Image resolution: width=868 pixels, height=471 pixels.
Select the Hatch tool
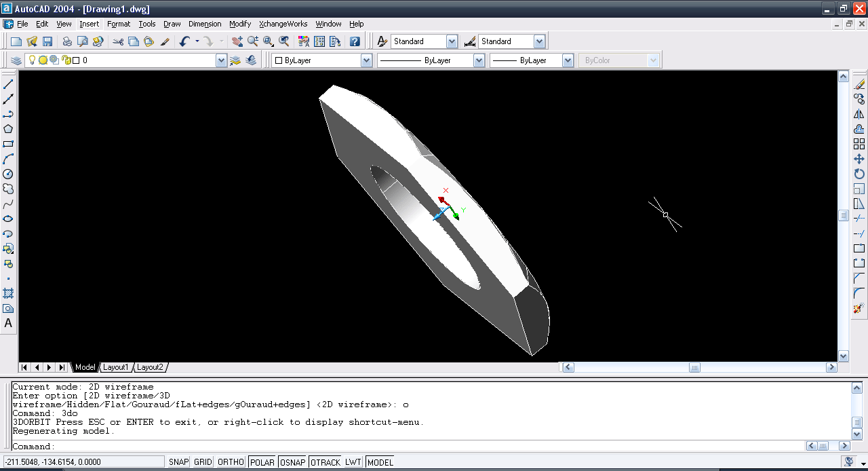tap(8, 293)
